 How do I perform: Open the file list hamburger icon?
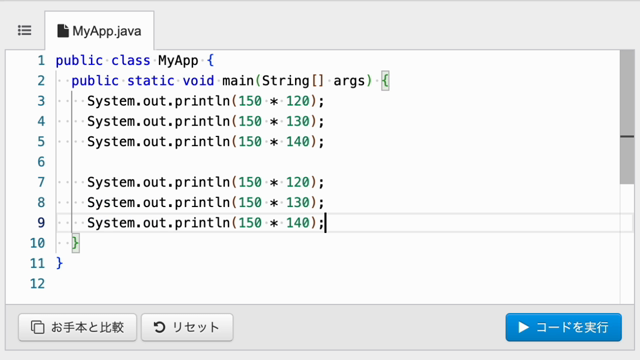coord(24,31)
